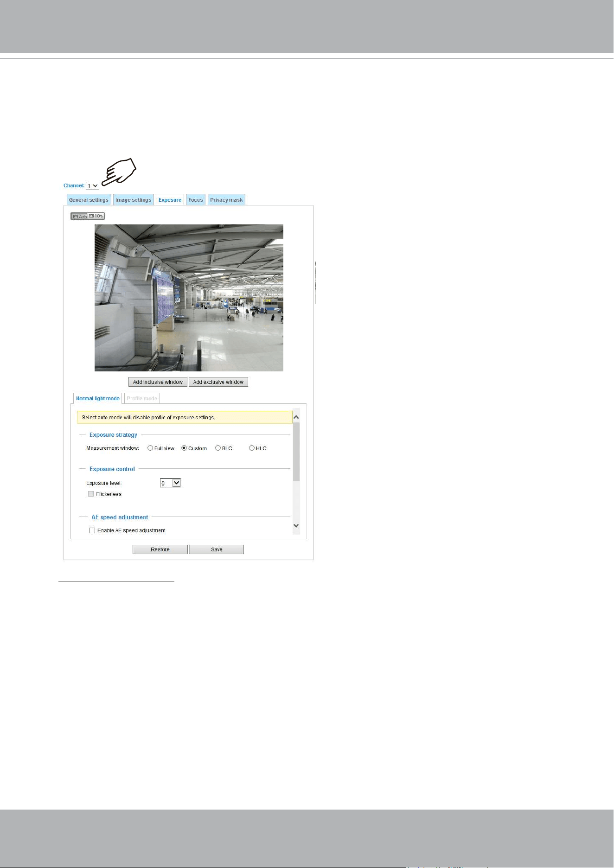Toggle the Flickerless checkbox
Image resolution: width=614 pixels, height=868 pixels.
pos(91,494)
